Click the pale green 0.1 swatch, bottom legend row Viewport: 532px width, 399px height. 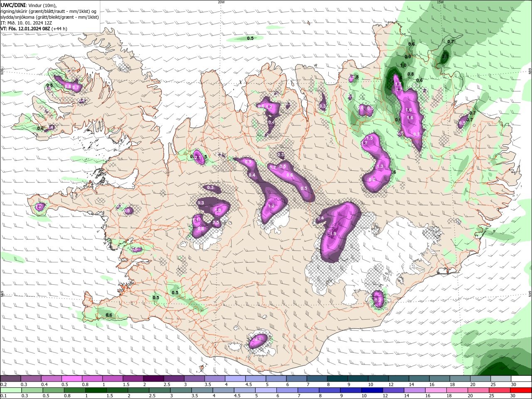(x=10, y=390)
